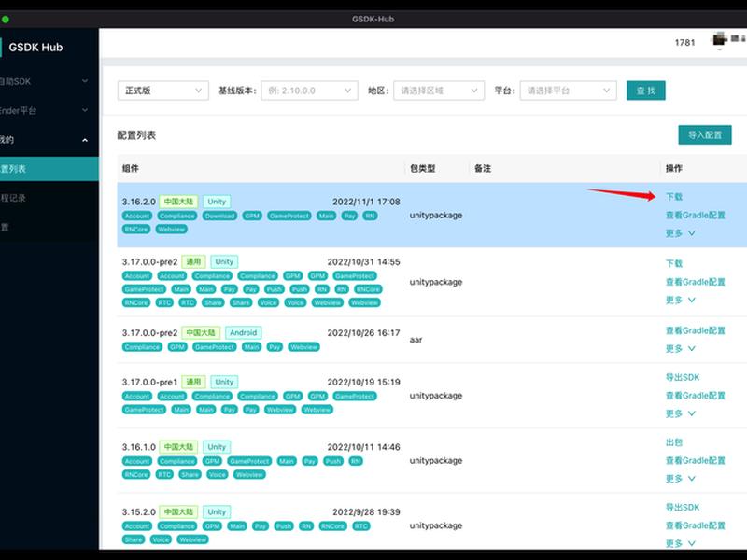View Gradle config for 3.15.2.0 row
This screenshot has width=747, height=560.
(695, 525)
